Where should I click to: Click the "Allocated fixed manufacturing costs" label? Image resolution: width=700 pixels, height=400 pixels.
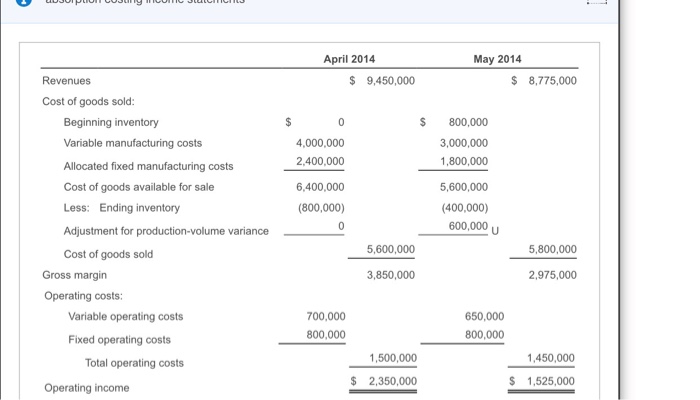pos(148,167)
